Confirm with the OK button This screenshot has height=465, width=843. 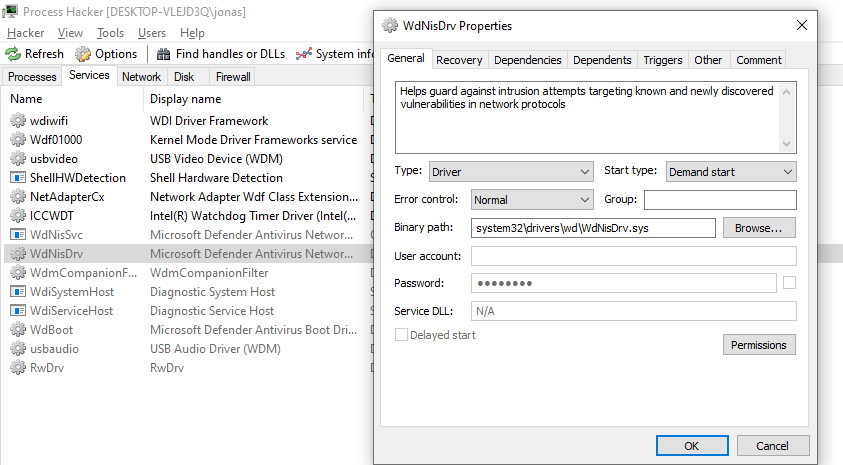[692, 446]
